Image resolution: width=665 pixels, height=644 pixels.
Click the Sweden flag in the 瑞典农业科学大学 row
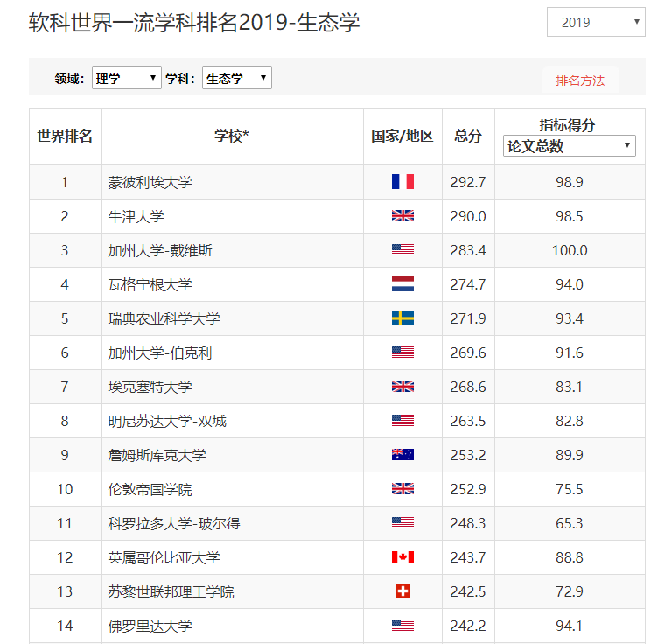point(402,318)
